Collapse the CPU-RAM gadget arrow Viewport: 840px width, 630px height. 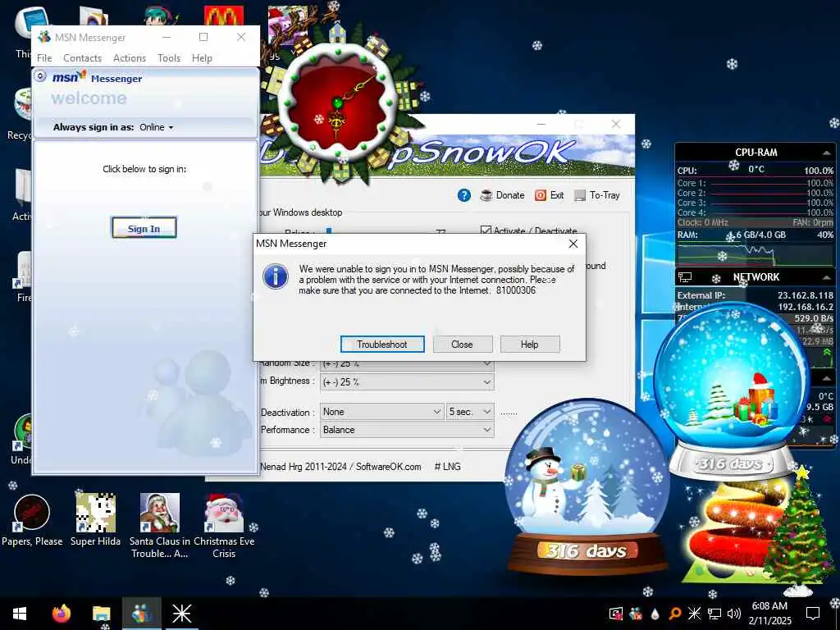click(827, 153)
